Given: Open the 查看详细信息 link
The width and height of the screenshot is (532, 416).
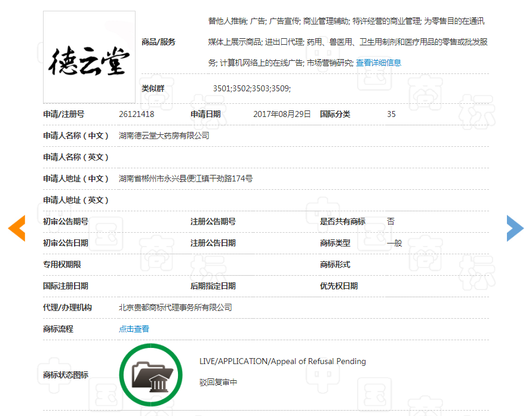Looking at the screenshot, I should click(x=379, y=63).
